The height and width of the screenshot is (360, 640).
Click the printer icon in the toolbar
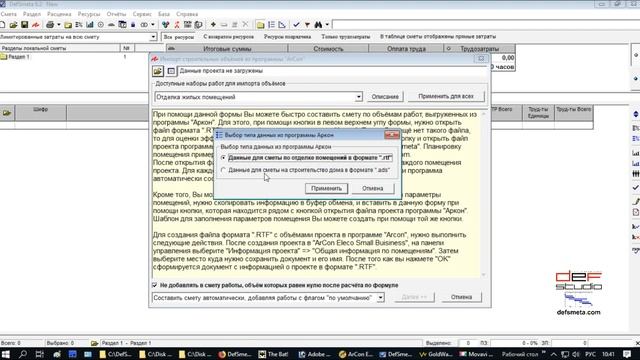[50, 25]
